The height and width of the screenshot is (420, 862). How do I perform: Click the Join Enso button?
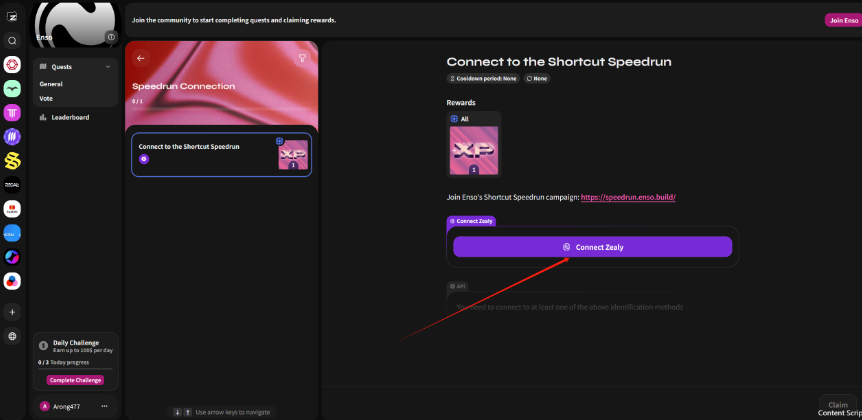coord(843,20)
